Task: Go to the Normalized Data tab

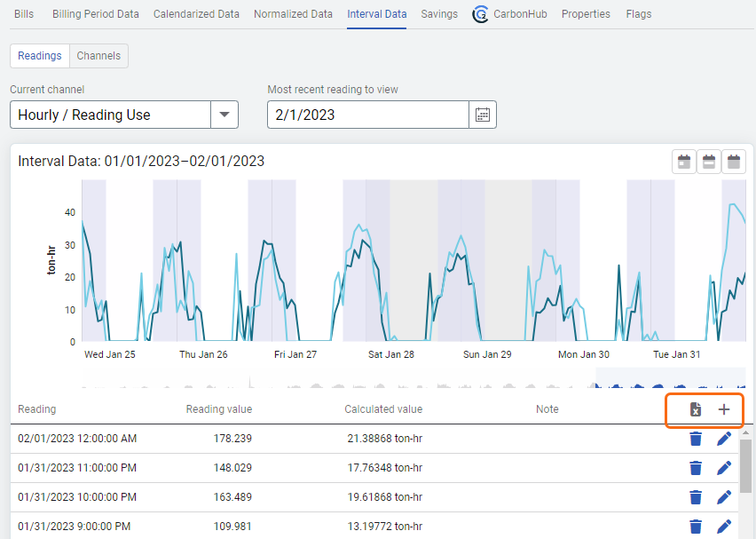Action: tap(293, 14)
